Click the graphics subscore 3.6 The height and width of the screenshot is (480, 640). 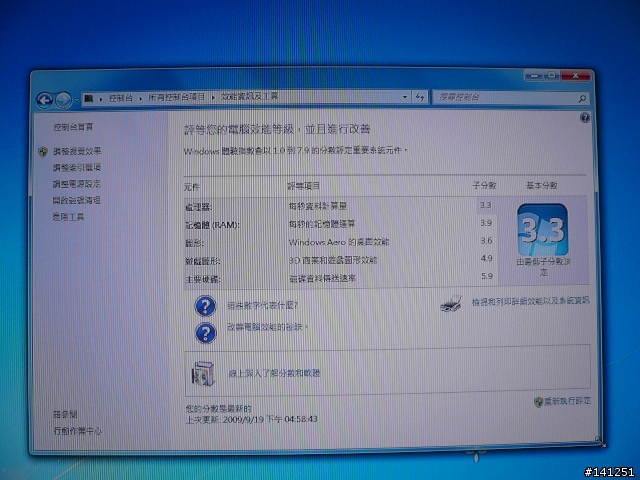pyautogui.click(x=486, y=241)
